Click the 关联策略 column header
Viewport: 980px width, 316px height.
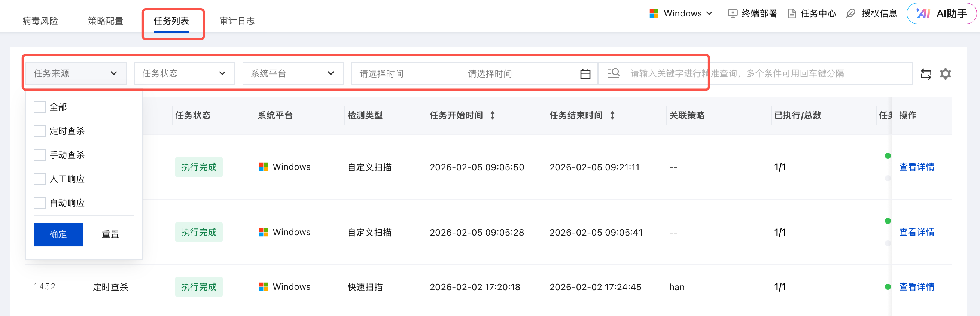coord(687,115)
